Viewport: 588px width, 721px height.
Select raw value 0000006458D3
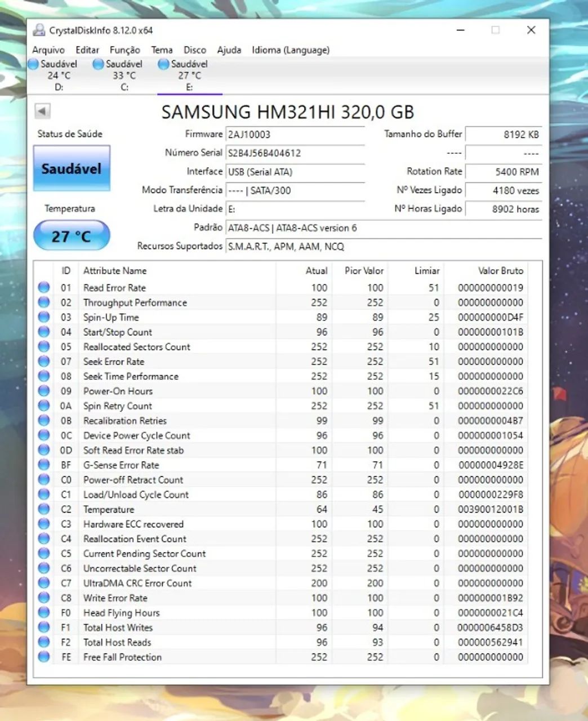pos(491,627)
